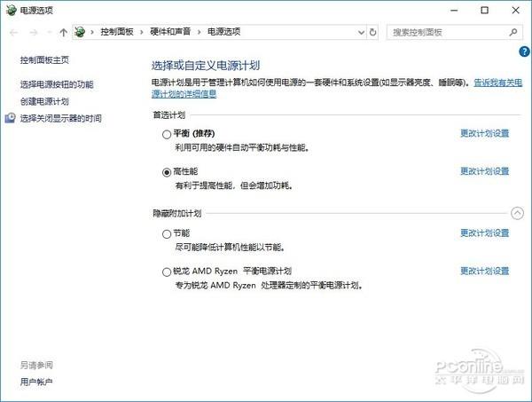Open 更改计划设置 for AMD Ryzen plan
The height and width of the screenshot is (402, 532).
[484, 272]
